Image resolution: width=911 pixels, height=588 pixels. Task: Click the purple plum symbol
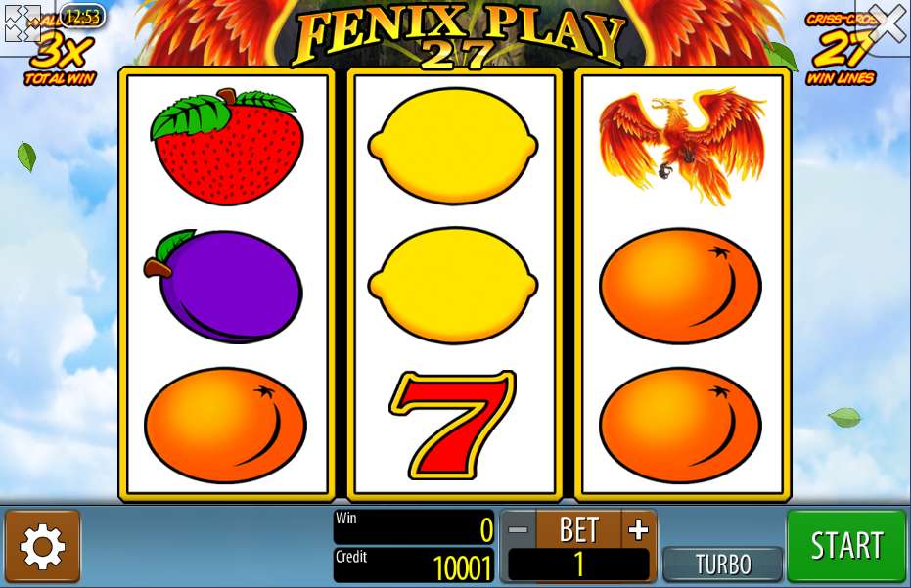224,286
